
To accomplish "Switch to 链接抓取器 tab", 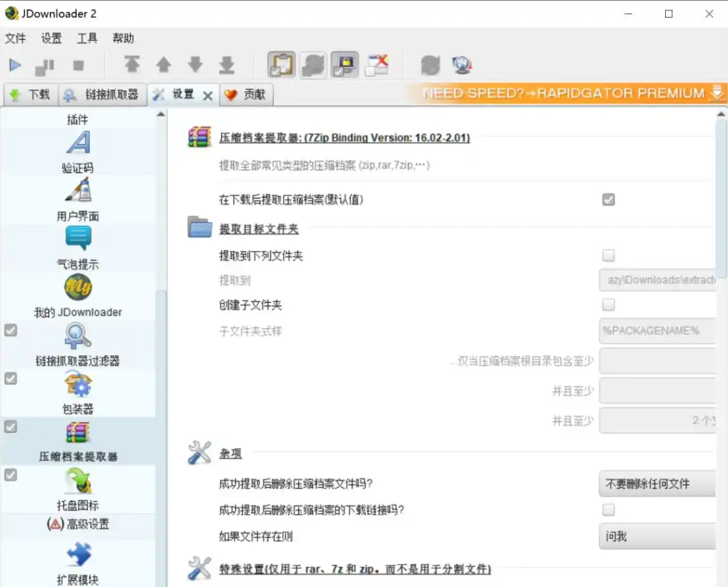I will [x=102, y=94].
